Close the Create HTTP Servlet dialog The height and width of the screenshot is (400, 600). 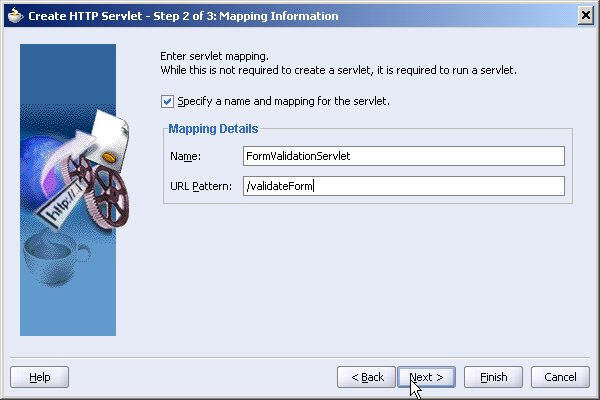point(585,16)
